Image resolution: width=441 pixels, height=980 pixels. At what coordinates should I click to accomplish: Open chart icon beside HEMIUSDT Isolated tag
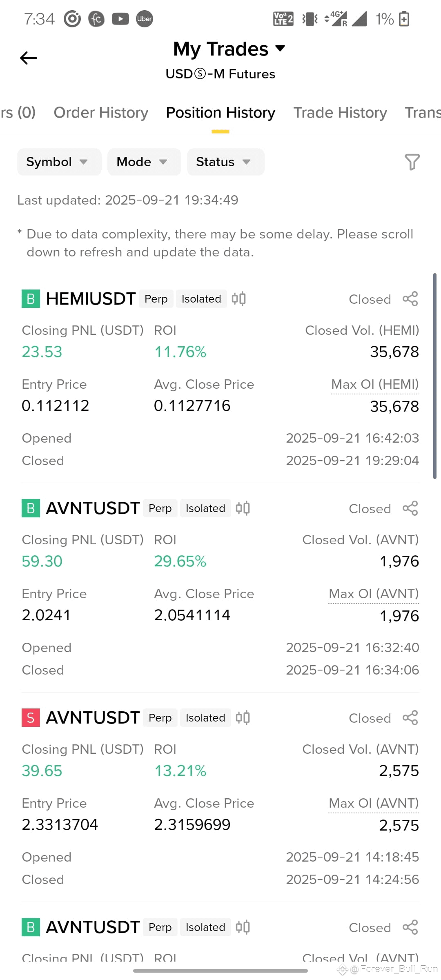click(x=238, y=299)
